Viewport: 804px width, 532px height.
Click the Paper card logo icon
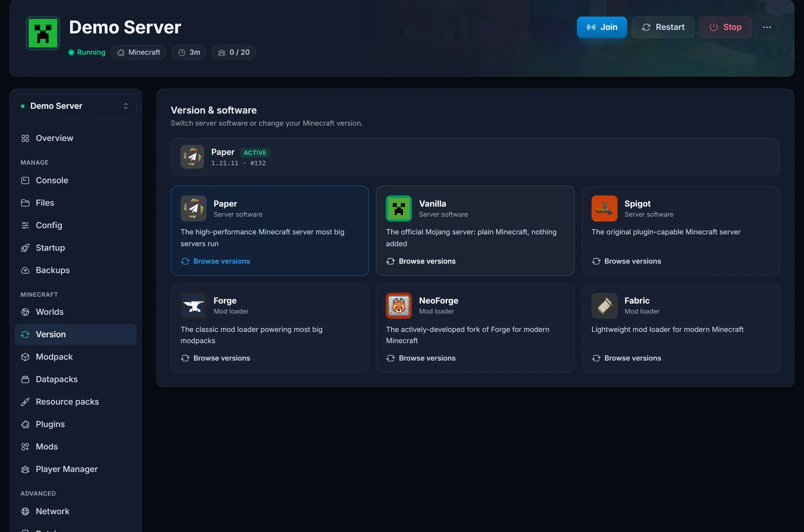coord(193,208)
